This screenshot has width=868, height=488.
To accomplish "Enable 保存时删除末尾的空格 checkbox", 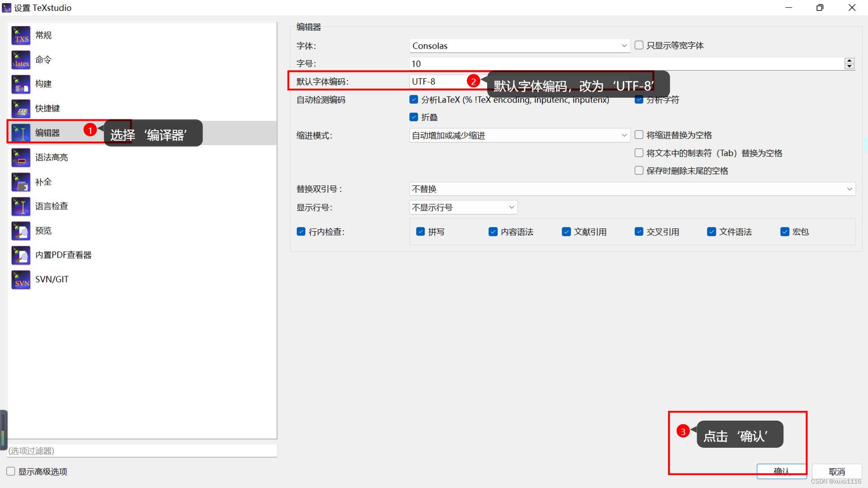I will pyautogui.click(x=639, y=171).
